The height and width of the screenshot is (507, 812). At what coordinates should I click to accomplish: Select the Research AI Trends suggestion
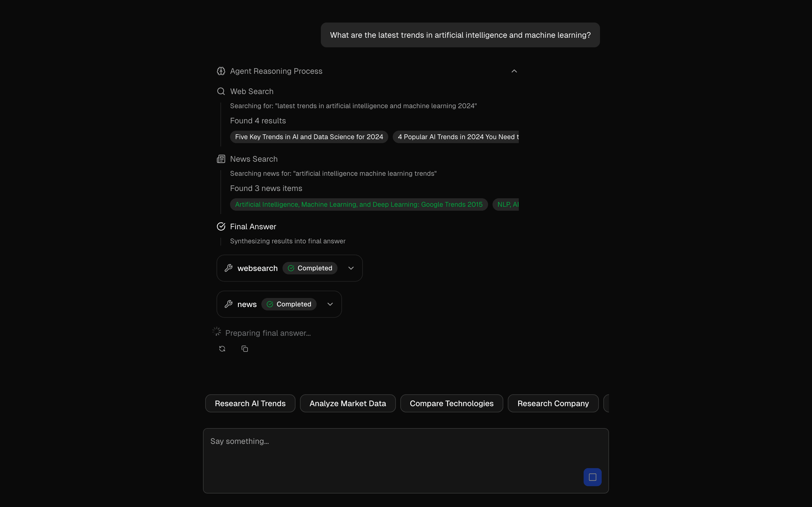tap(250, 403)
